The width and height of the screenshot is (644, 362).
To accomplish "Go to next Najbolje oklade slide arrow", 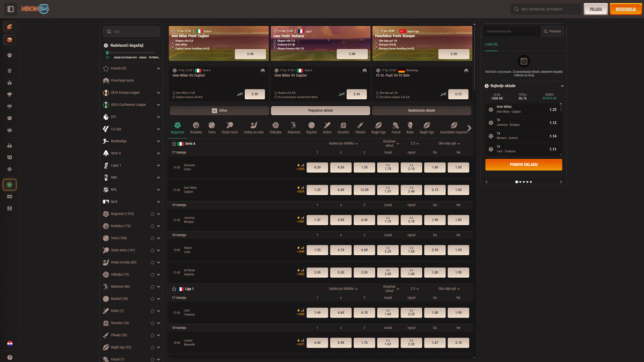I will 561,182.
